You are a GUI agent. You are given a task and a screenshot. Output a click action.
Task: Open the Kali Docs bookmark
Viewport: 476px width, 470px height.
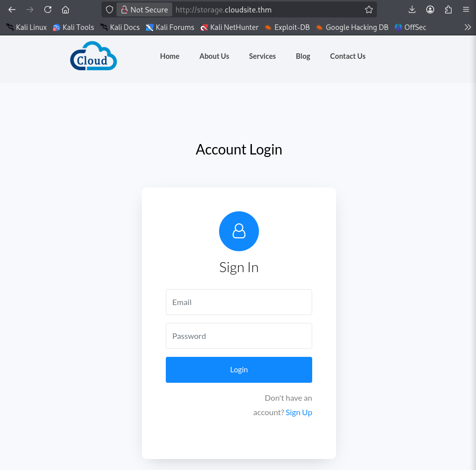point(120,27)
